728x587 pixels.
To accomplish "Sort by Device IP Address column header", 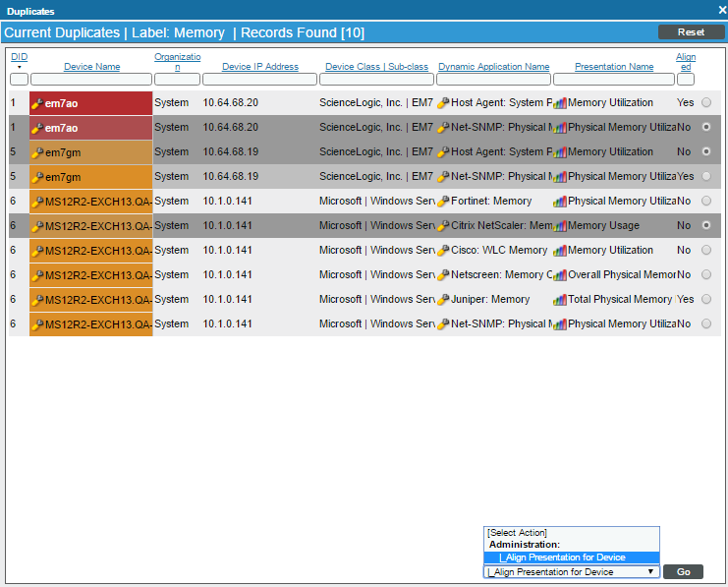I will (260, 67).
